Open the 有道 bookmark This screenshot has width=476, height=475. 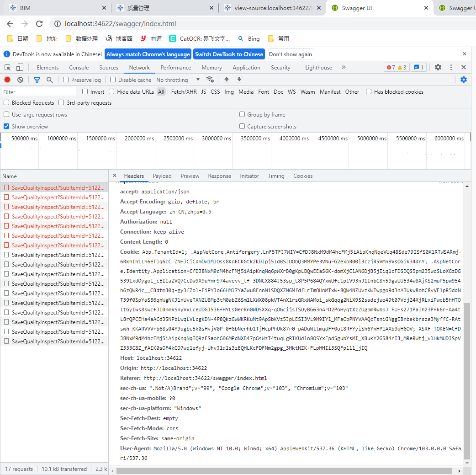click(151, 38)
